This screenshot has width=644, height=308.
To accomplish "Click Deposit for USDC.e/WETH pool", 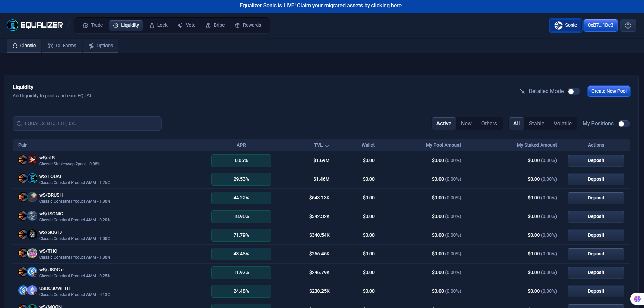I will click(596, 291).
